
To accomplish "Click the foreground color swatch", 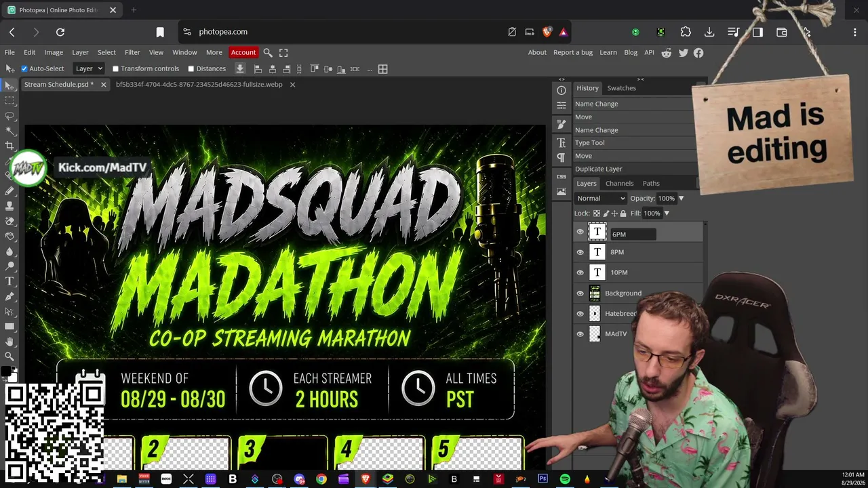I will (x=5, y=371).
